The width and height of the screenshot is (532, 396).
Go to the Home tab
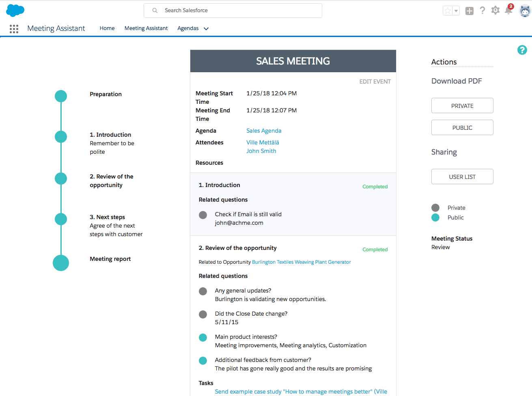click(107, 28)
